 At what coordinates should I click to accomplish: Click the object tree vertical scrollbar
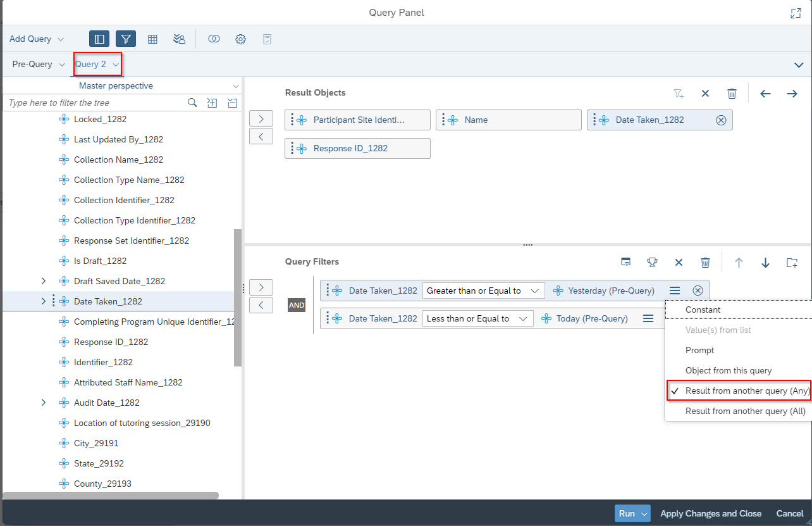pos(238,297)
